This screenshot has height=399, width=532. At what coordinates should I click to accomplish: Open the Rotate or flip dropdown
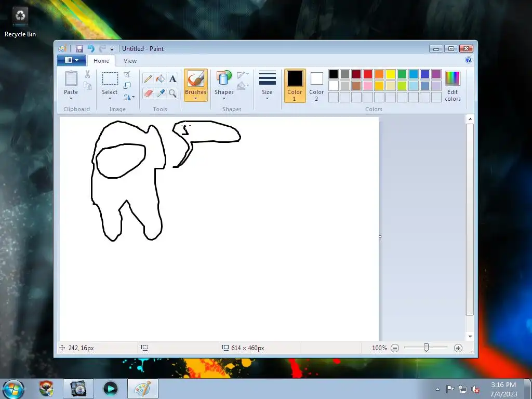pyautogui.click(x=129, y=97)
